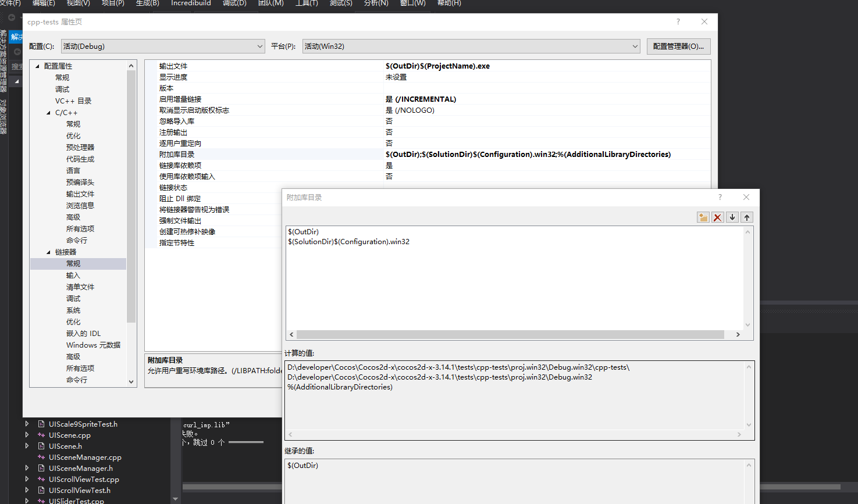Move line up with the up arrow icon
Image resolution: width=858 pixels, height=504 pixels.
[x=747, y=217]
